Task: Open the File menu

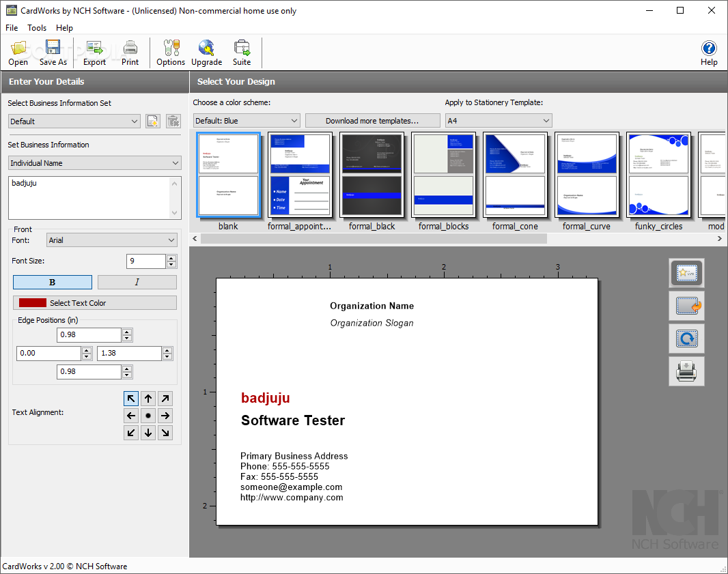Action: click(x=12, y=28)
